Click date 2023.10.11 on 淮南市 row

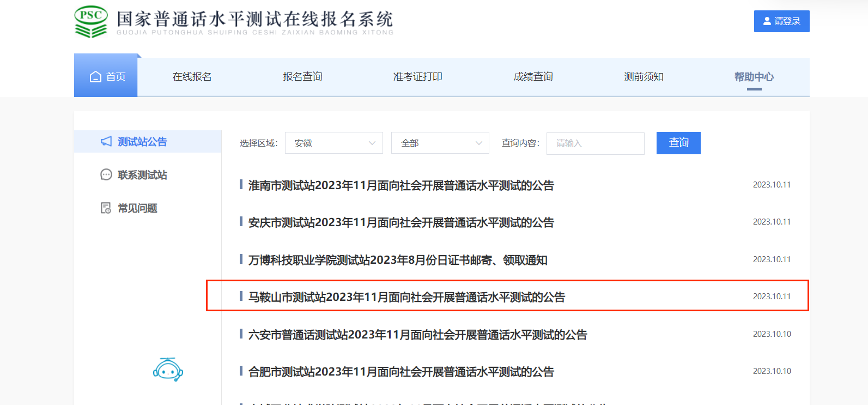click(x=772, y=185)
